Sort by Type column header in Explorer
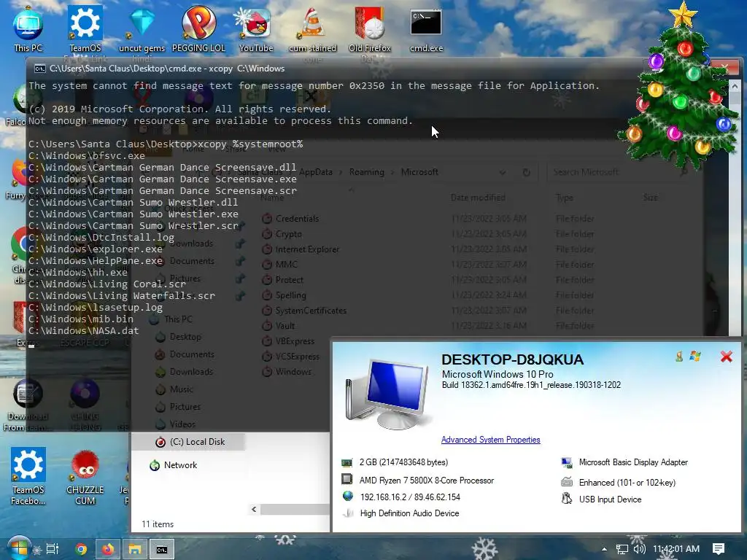Image resolution: width=747 pixels, height=560 pixels. [565, 197]
